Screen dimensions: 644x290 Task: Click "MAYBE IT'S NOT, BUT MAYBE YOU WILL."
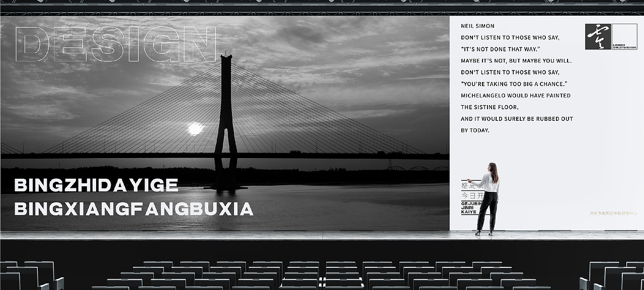tap(516, 60)
